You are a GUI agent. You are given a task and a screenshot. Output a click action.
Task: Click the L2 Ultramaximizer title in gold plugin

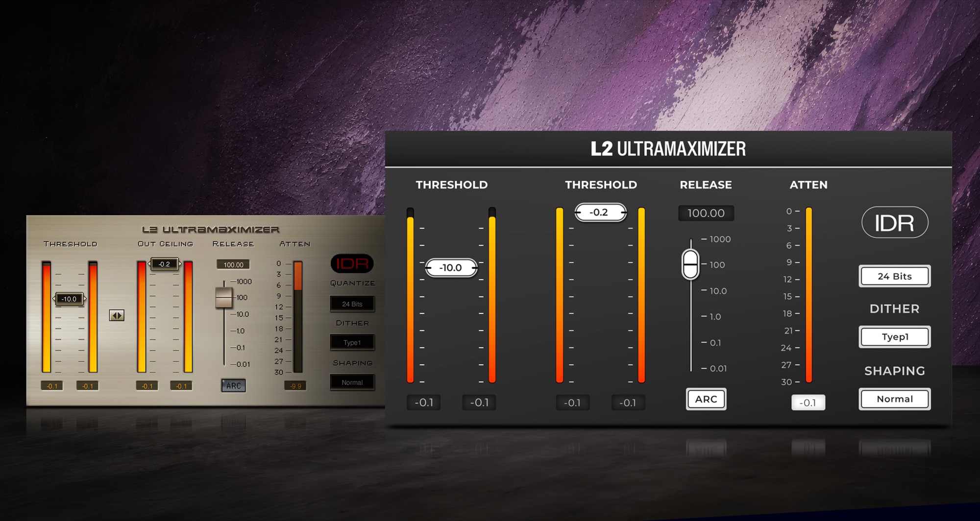[x=211, y=230]
